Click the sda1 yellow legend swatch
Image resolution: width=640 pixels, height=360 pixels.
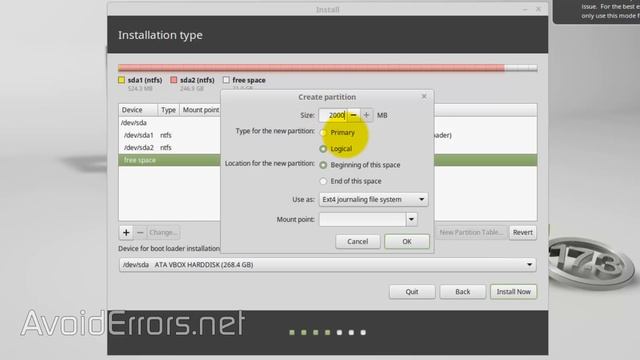(x=121, y=80)
